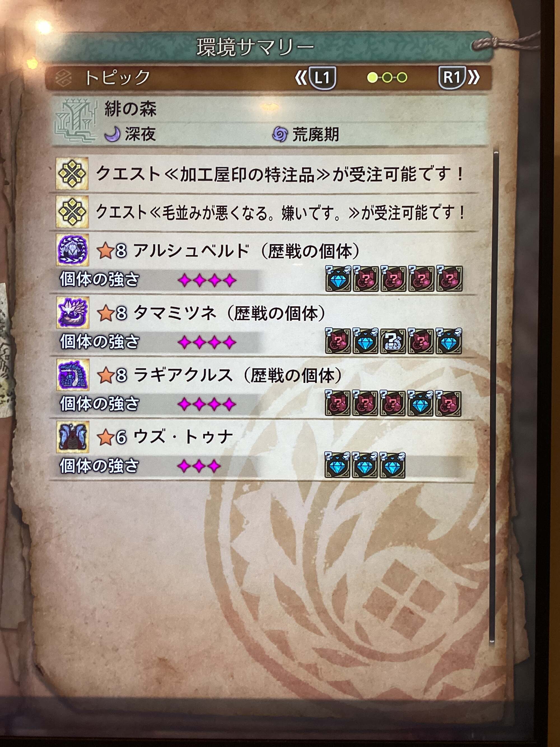Viewport: 560px width, 747px height.
Task: Click the Lagiacrus monster icon
Action: tap(73, 374)
